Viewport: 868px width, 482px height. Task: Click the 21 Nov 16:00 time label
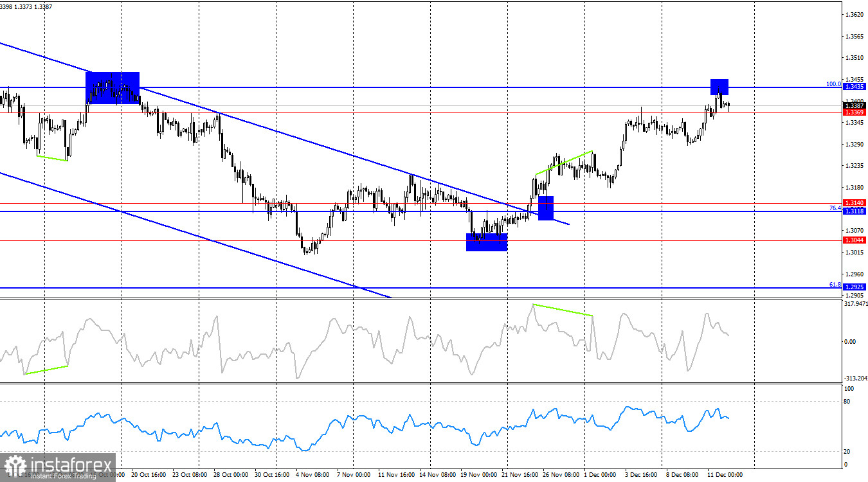pos(520,475)
